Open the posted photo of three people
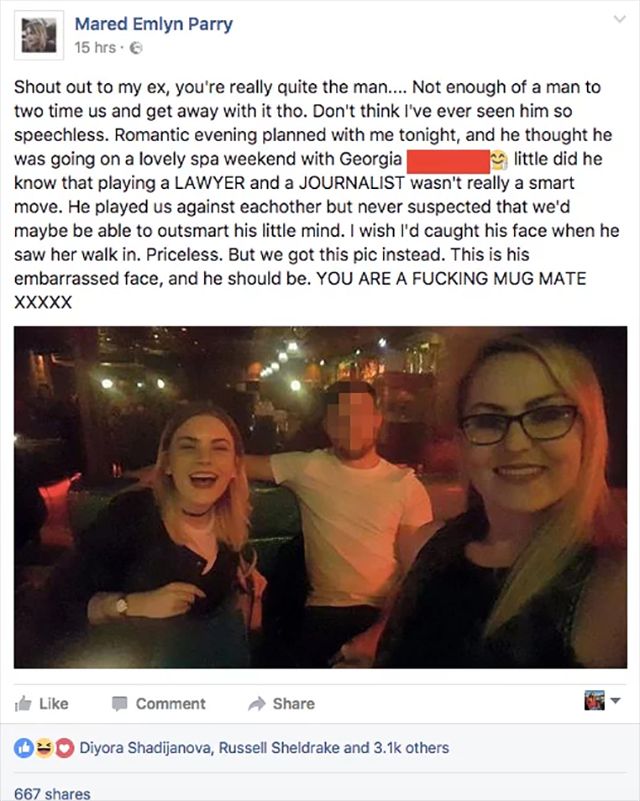This screenshot has width=640, height=801. click(x=320, y=497)
